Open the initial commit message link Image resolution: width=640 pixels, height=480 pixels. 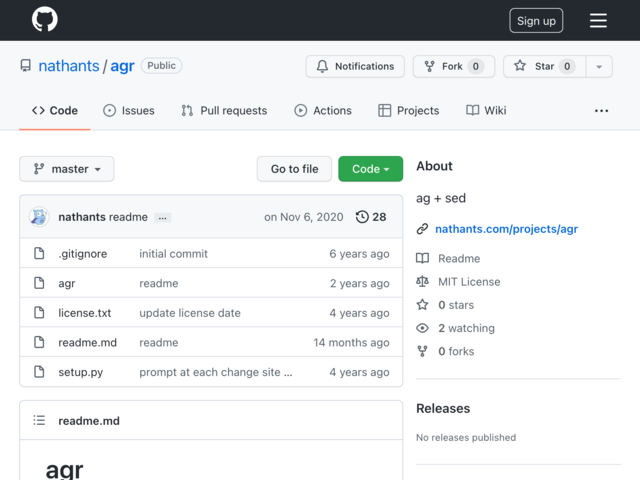click(x=173, y=254)
